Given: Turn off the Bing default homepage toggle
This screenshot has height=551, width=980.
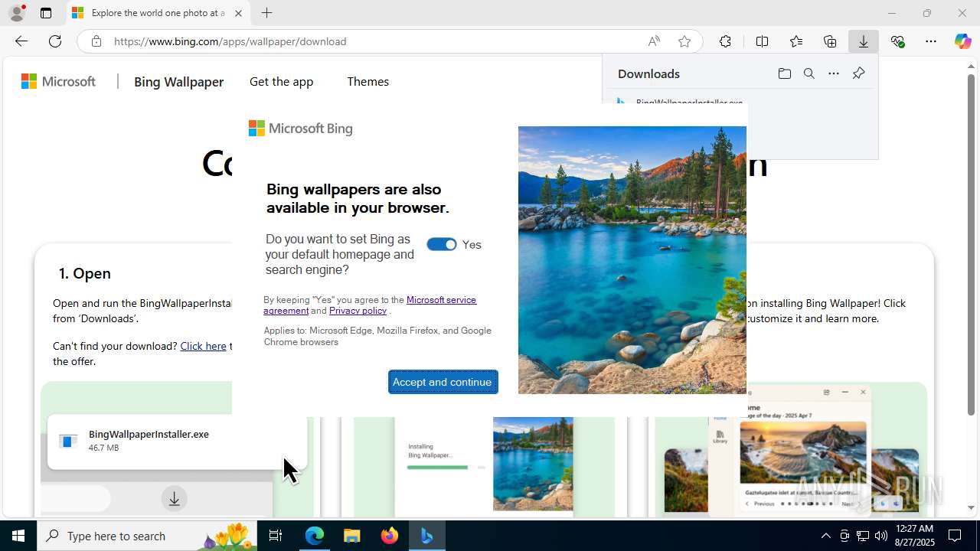Looking at the screenshot, I should tap(442, 244).
